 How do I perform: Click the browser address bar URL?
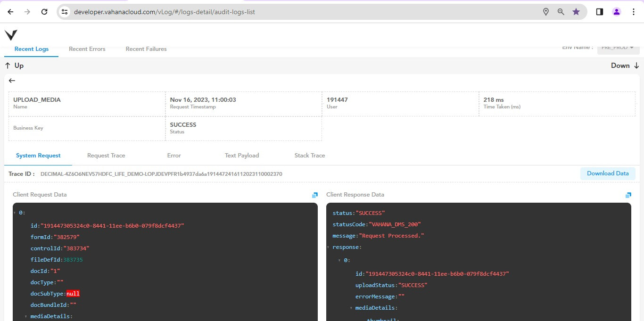(165, 12)
